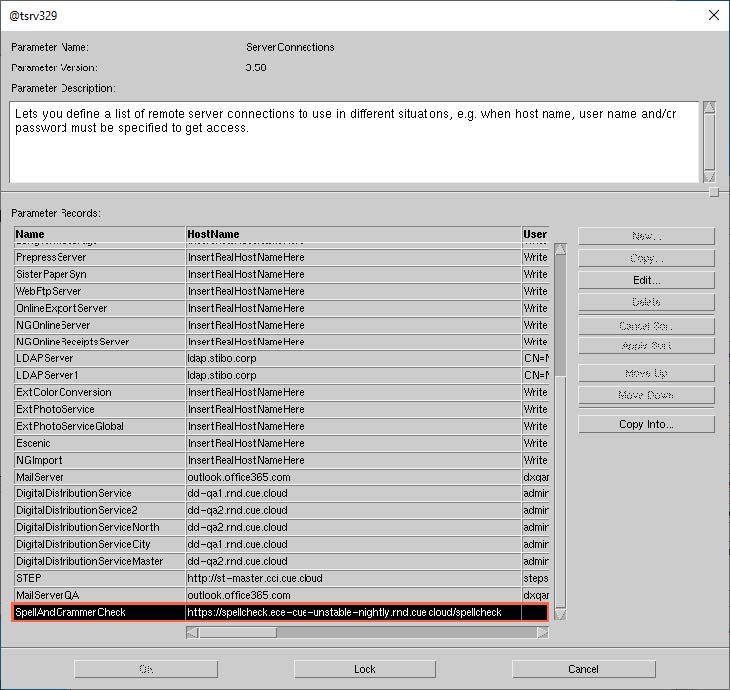Click the User column header
The height and width of the screenshot is (690, 730).
click(535, 234)
